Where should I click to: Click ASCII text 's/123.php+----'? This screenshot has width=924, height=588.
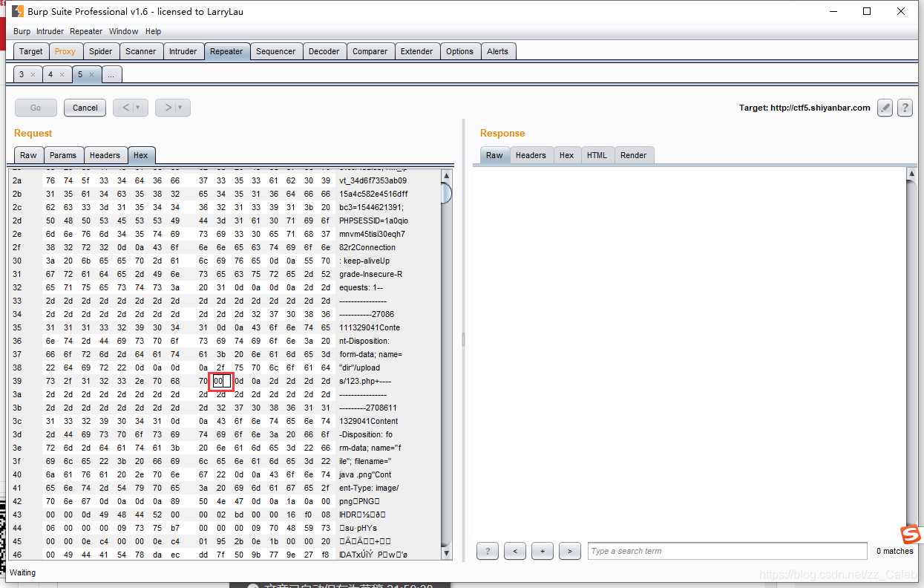coord(364,381)
